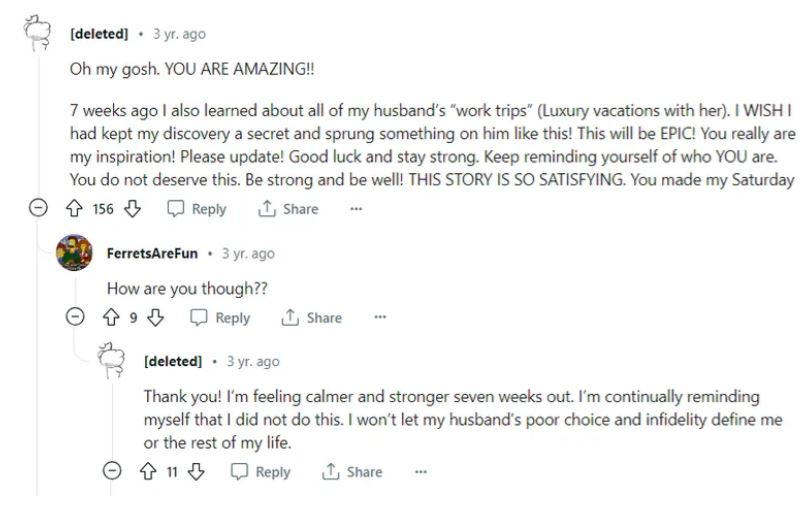Collapse FerretsAreFun's comment thread
The width and height of the screenshot is (804, 511).
point(75,318)
